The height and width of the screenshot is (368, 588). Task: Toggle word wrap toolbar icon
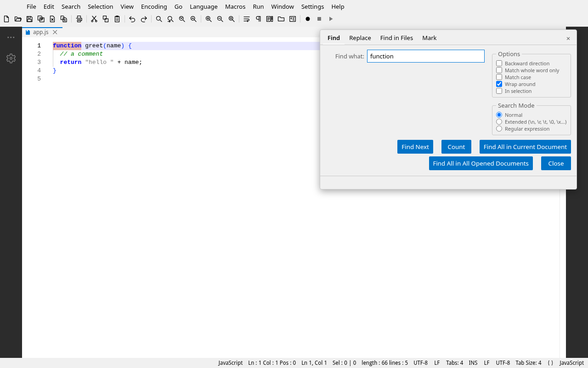(247, 19)
